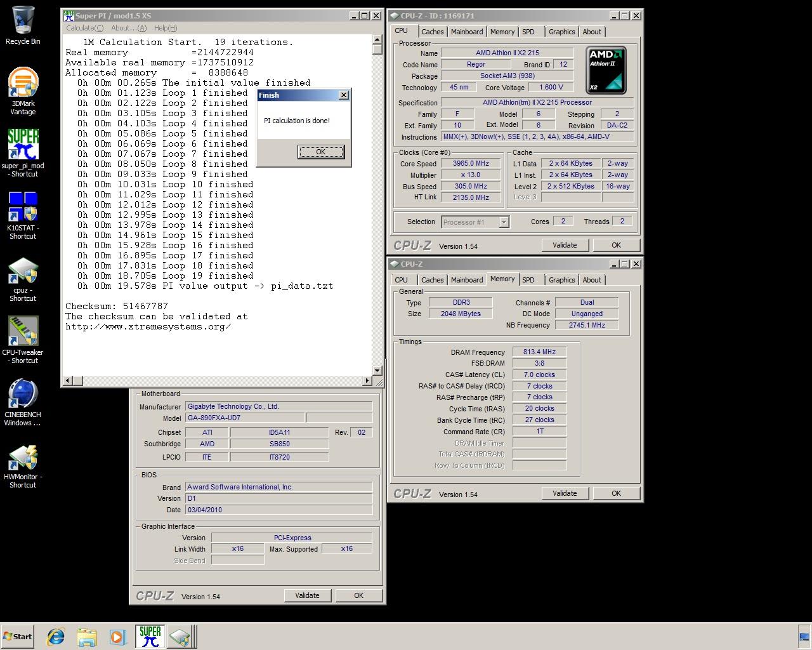The image size is (812, 650).
Task: Close the Finish dialog with X
Action: pyautogui.click(x=344, y=95)
